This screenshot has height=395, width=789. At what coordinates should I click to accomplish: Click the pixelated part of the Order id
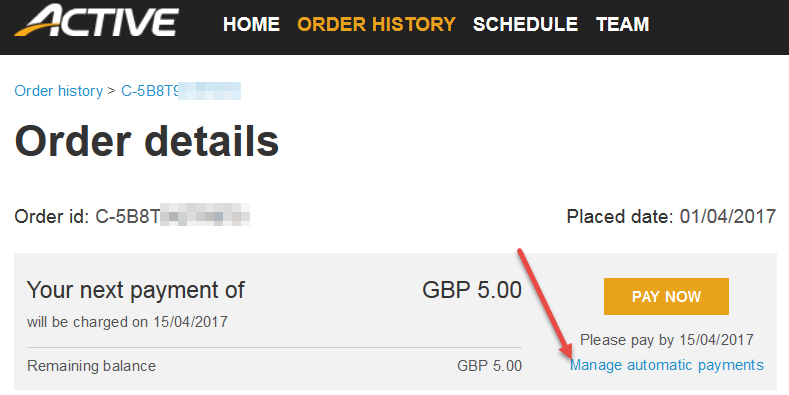point(205,217)
